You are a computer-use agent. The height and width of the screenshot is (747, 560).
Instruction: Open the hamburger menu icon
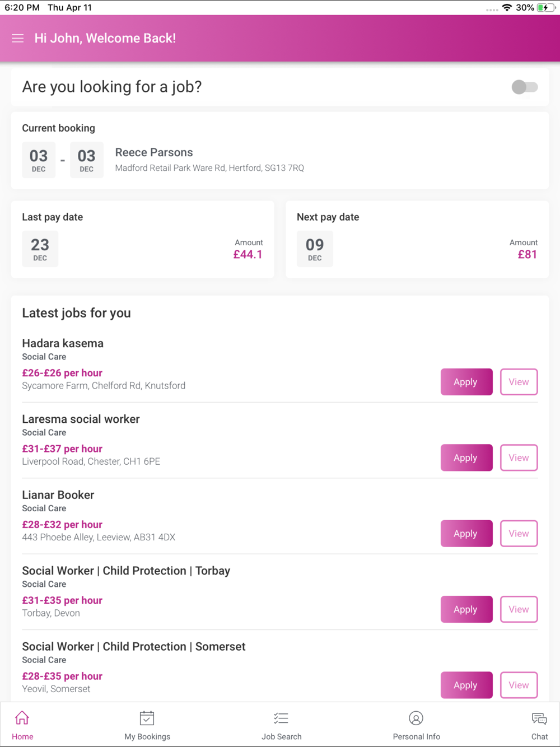pos(18,38)
